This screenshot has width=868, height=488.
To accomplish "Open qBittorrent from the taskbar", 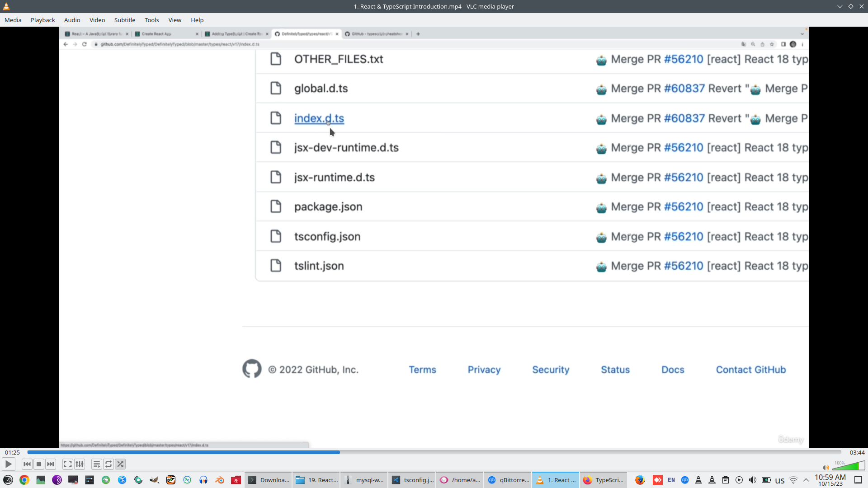I will coord(508,480).
